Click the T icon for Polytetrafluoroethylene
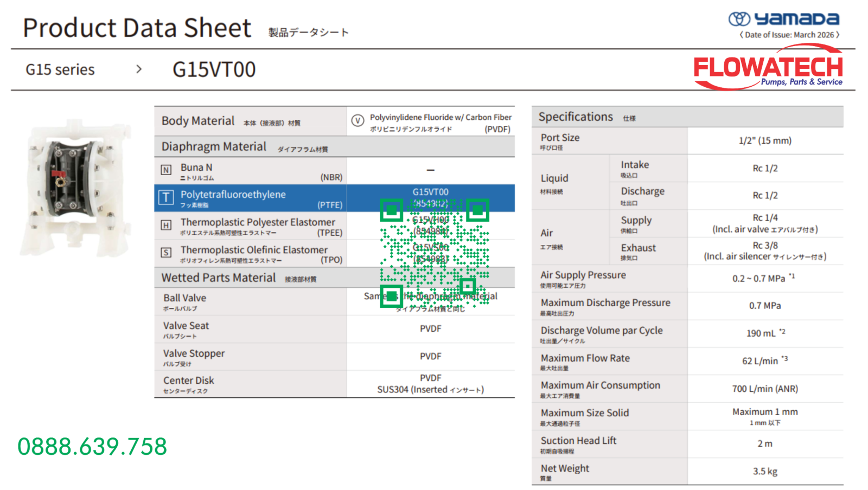The width and height of the screenshot is (868, 490). [166, 197]
